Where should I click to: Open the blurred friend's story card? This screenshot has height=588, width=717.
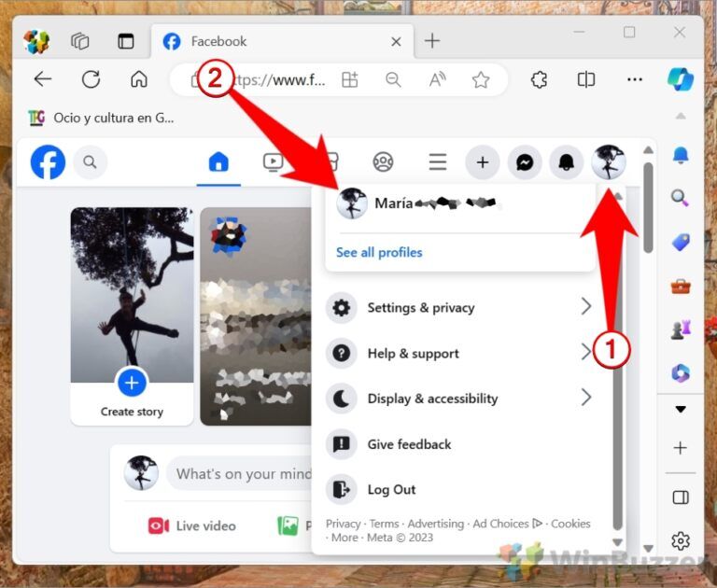(x=256, y=316)
